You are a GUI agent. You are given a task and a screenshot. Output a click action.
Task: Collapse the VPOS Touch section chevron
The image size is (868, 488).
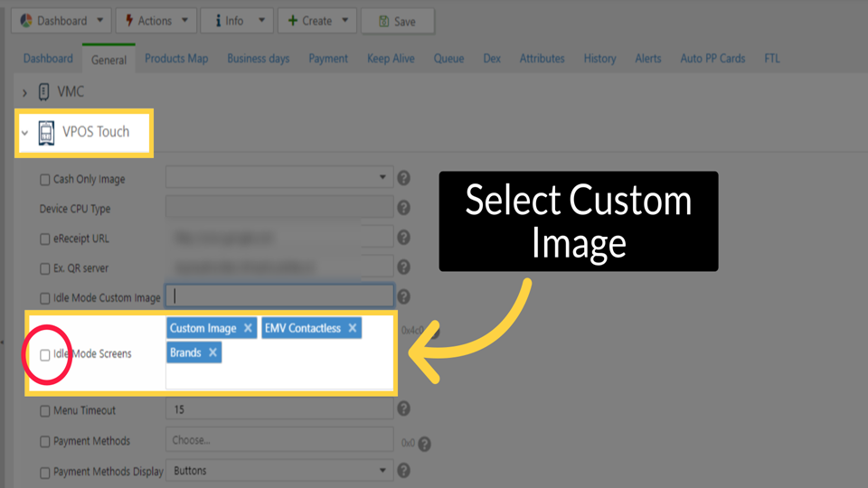tap(25, 133)
